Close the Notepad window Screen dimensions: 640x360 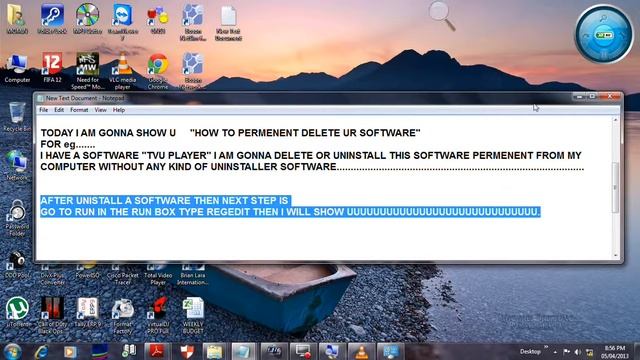point(609,96)
